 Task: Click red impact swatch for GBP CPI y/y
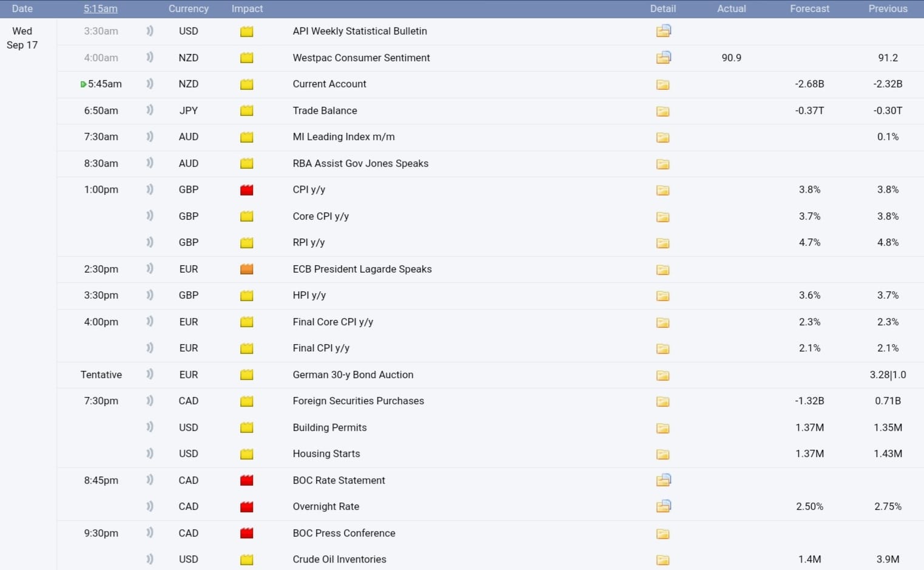point(246,190)
